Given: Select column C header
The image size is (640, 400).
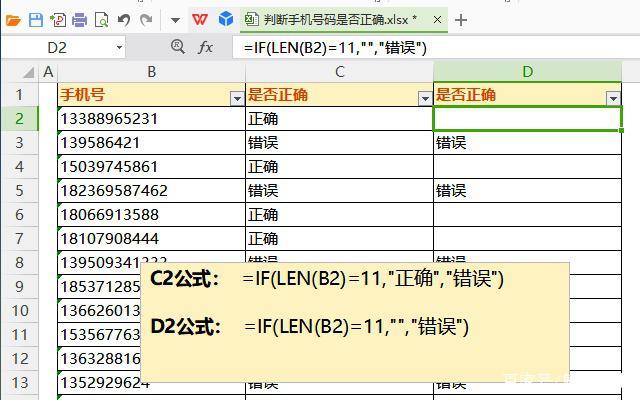Looking at the screenshot, I should click(x=340, y=72).
